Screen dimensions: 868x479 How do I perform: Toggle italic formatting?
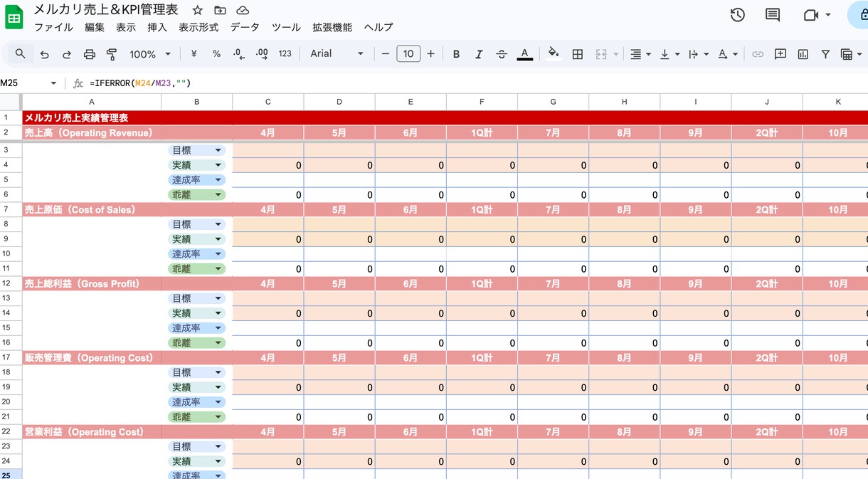[x=479, y=54]
